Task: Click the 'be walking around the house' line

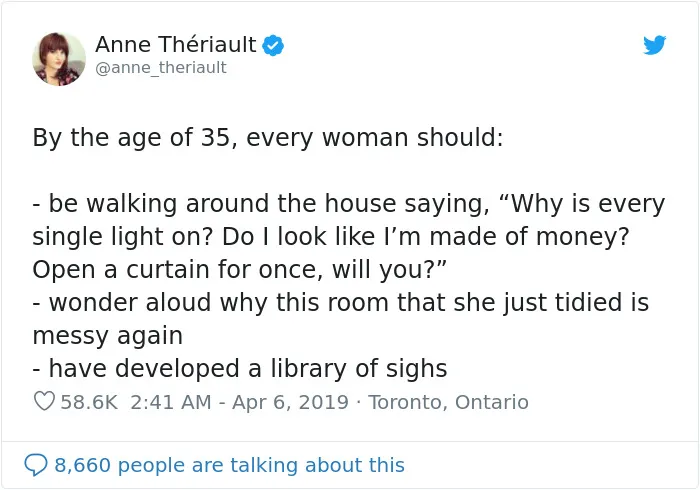Action: 349,204
